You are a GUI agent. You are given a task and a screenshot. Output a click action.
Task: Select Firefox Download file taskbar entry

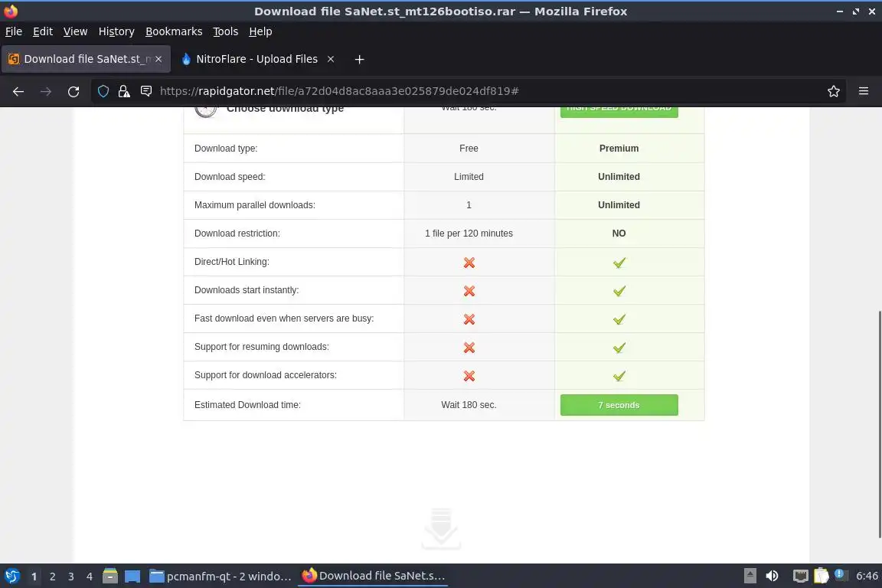(x=373, y=576)
